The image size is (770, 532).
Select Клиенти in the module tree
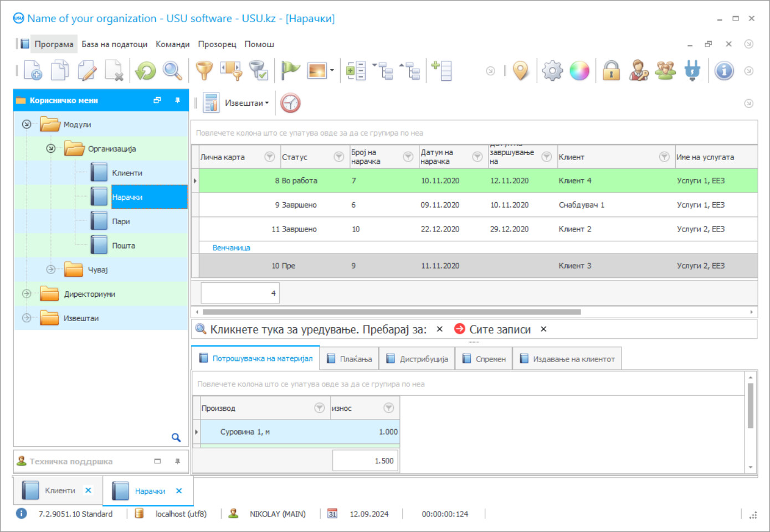coord(127,173)
